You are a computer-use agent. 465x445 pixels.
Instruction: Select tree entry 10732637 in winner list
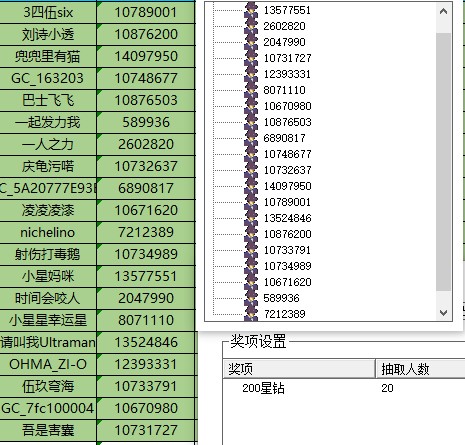coord(287,170)
